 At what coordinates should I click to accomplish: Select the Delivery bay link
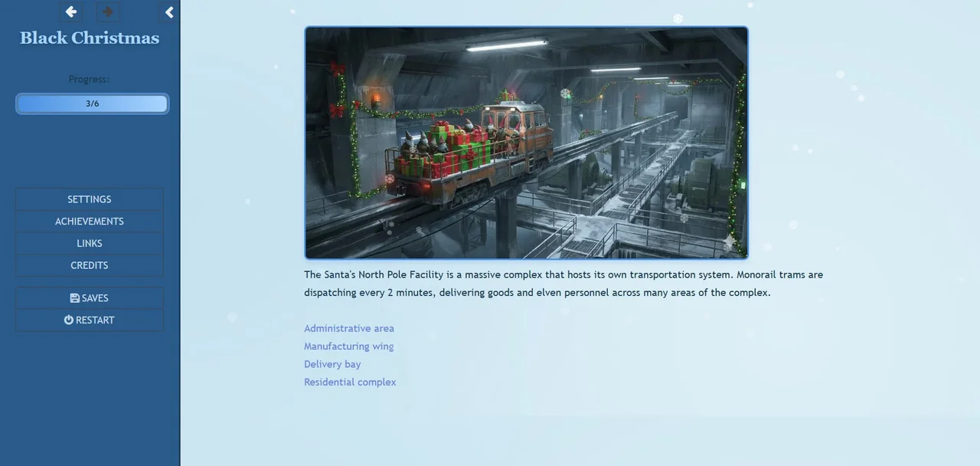(332, 364)
